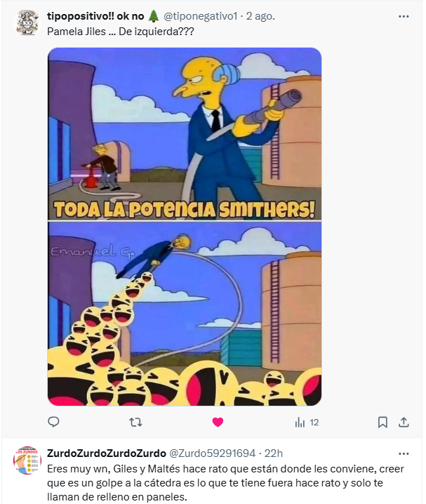Click the ZurdoZurdoZurdoZurdo display name
This screenshot has width=426, height=504.
pos(107,453)
